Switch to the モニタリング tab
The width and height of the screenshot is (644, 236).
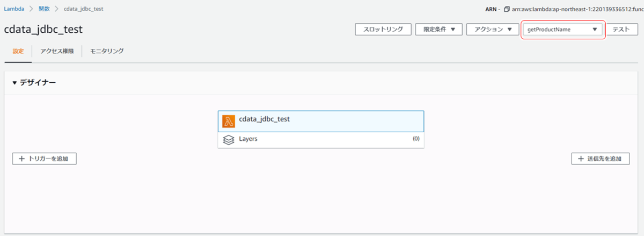107,51
